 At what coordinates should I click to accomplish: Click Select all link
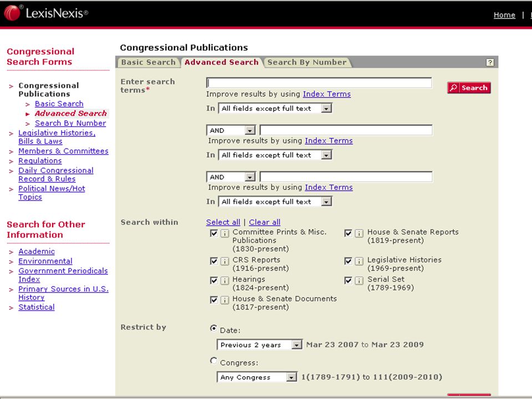click(x=223, y=222)
